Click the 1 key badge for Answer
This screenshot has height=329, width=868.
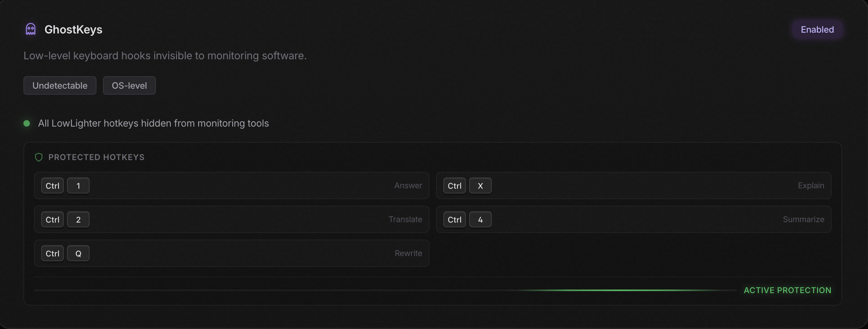pos(78,185)
